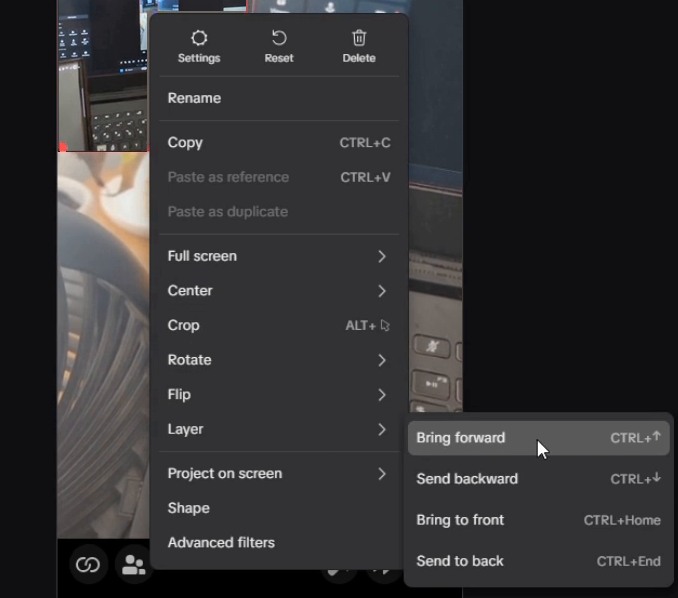The image size is (678, 598).
Task: Select the Crop menu item
Action: click(279, 325)
